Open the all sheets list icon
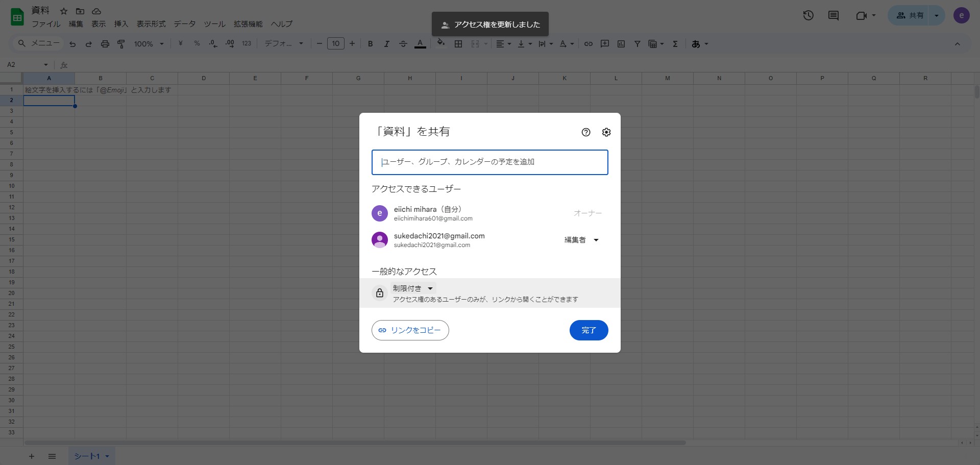980x465 pixels. coord(52,456)
